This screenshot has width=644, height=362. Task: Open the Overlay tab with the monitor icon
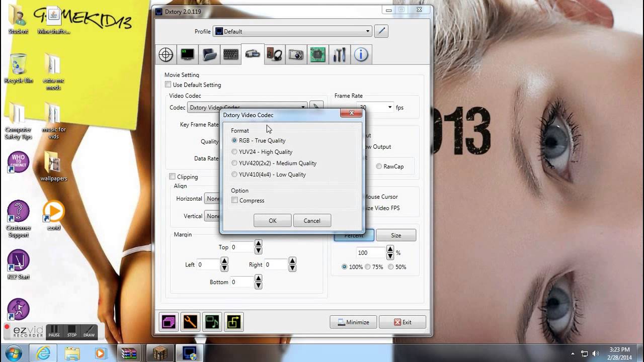coord(188,54)
